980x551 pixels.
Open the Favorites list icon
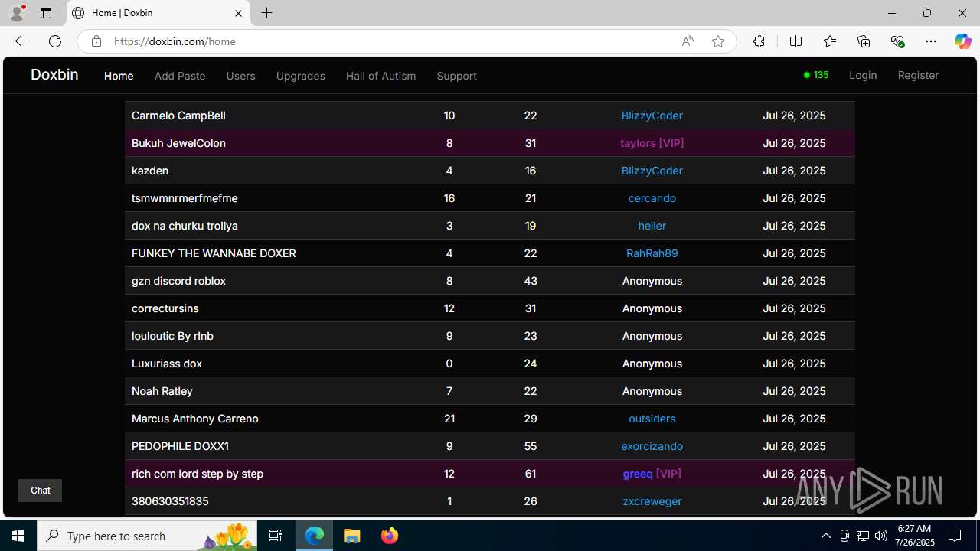point(830,41)
